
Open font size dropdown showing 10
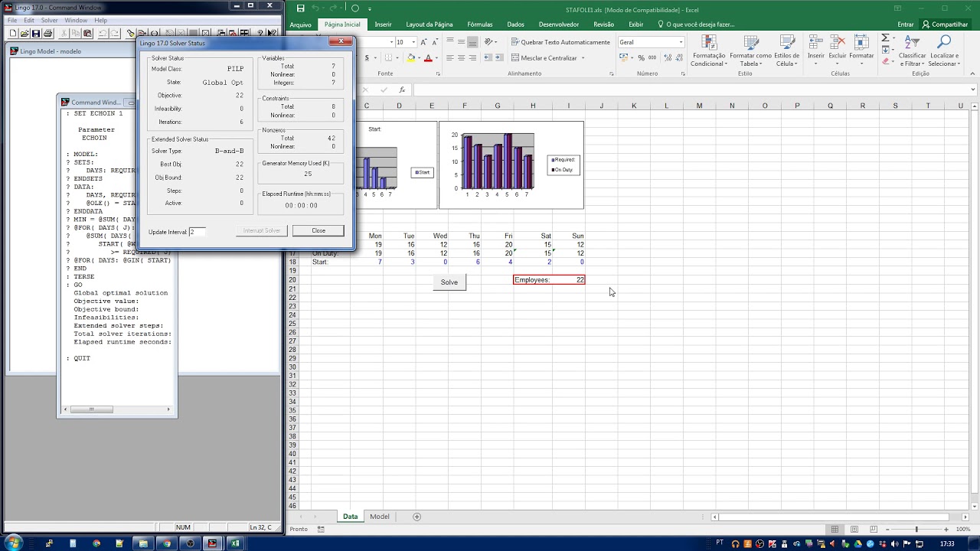click(x=413, y=42)
